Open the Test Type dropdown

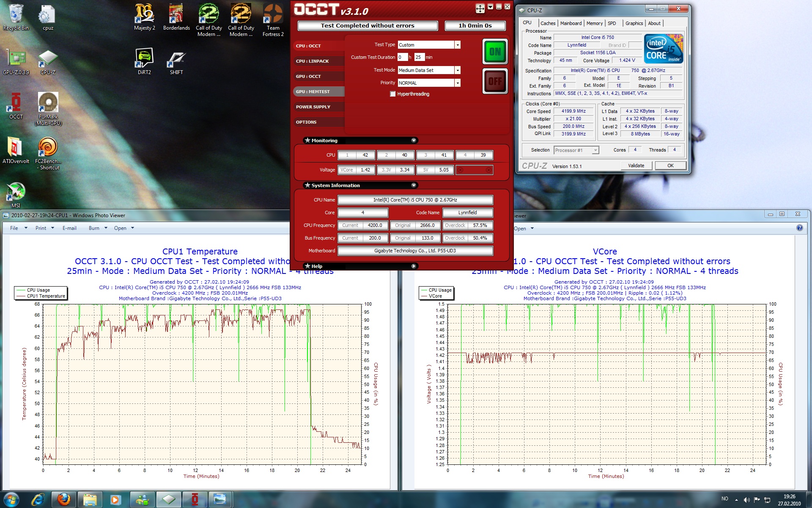pyautogui.click(x=457, y=45)
